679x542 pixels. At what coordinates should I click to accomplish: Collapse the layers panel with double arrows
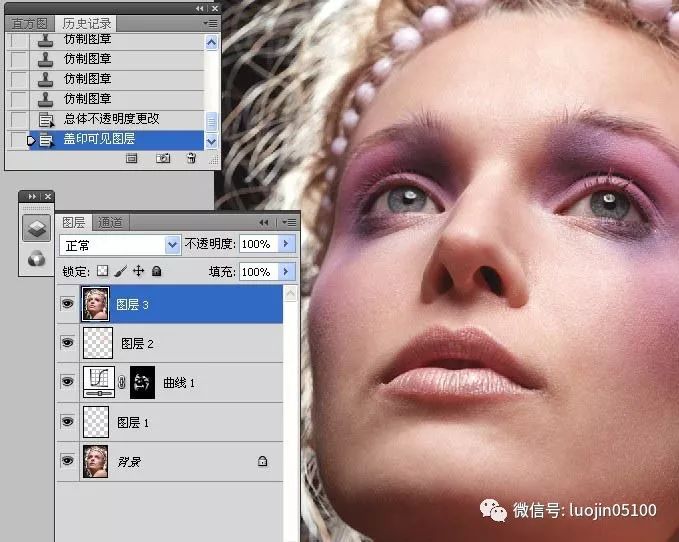tap(264, 223)
